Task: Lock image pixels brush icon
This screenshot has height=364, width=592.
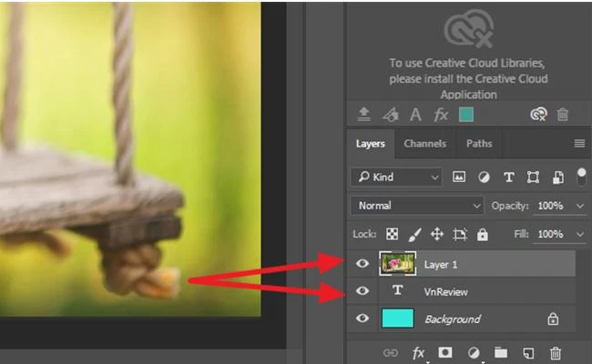Action: 414,235
